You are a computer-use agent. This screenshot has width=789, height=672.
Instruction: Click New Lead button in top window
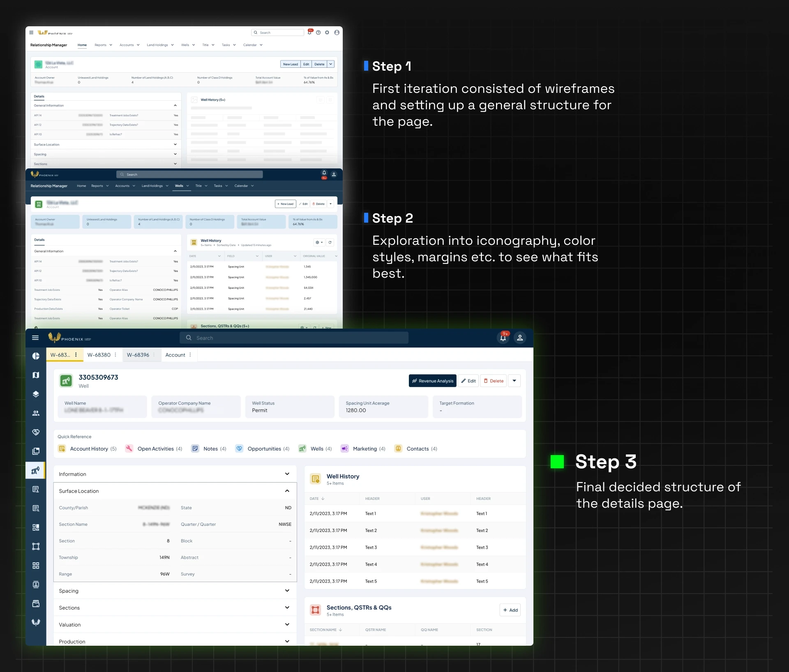(x=290, y=64)
